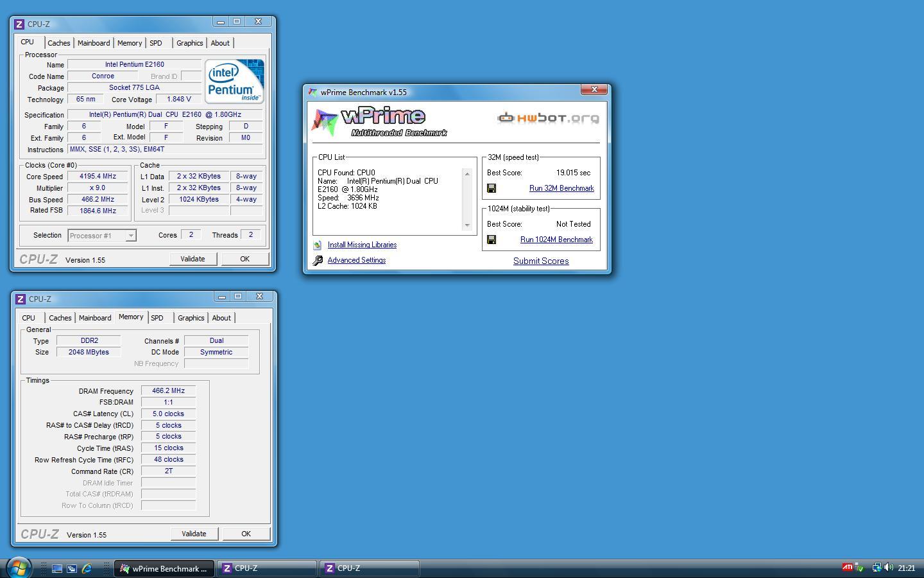This screenshot has width=924, height=578.
Task: Click save icon beside Run 32M Benchmark
Action: (x=492, y=188)
